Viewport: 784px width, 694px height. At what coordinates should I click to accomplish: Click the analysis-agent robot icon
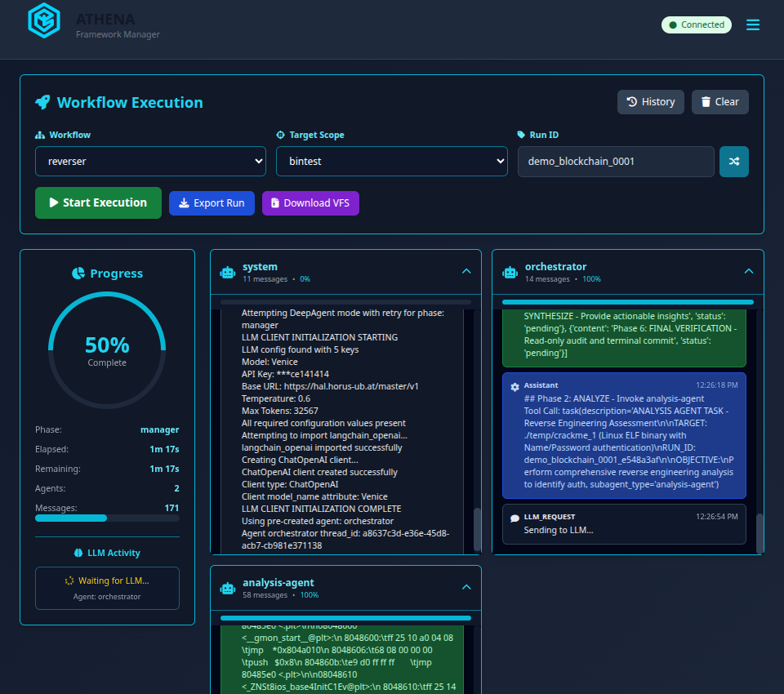coord(228,588)
